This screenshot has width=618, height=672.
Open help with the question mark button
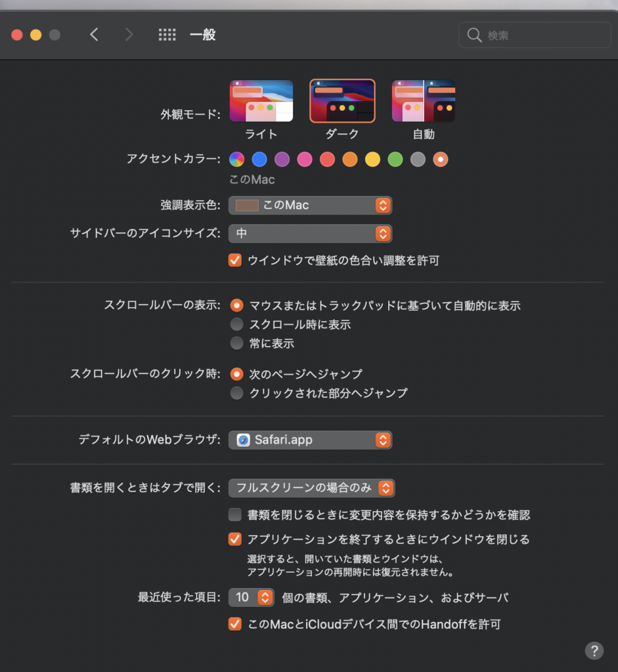(594, 651)
